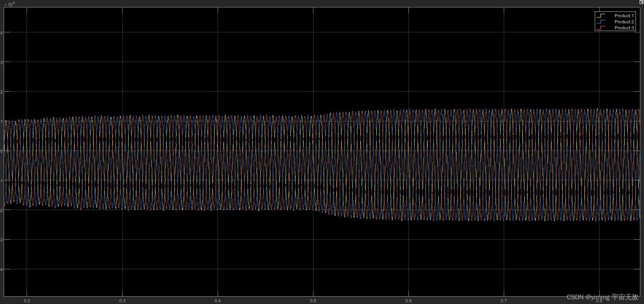This screenshot has height=304, width=644.
Task: Toggle visibility of the Product:1 signal via legend
Action: (624, 16)
